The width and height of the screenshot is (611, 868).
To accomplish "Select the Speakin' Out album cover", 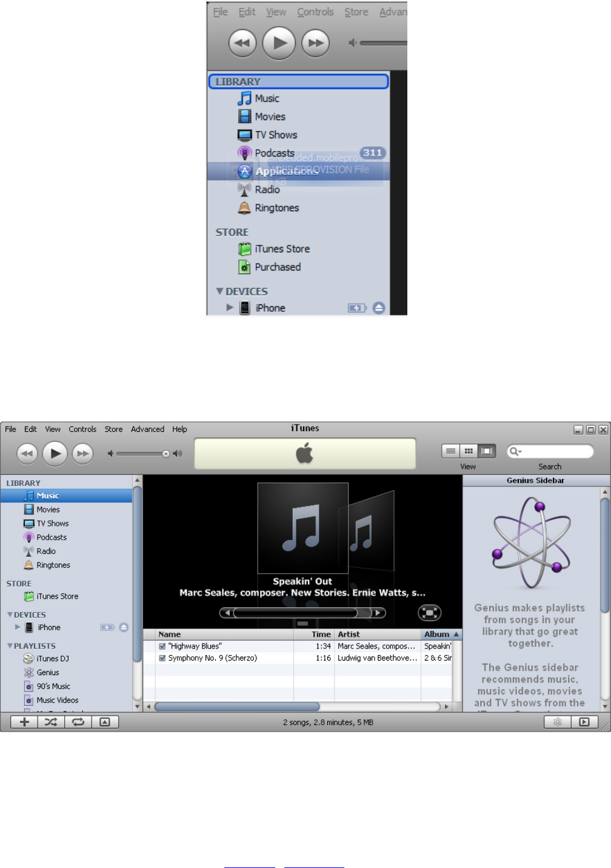I will coord(303,528).
